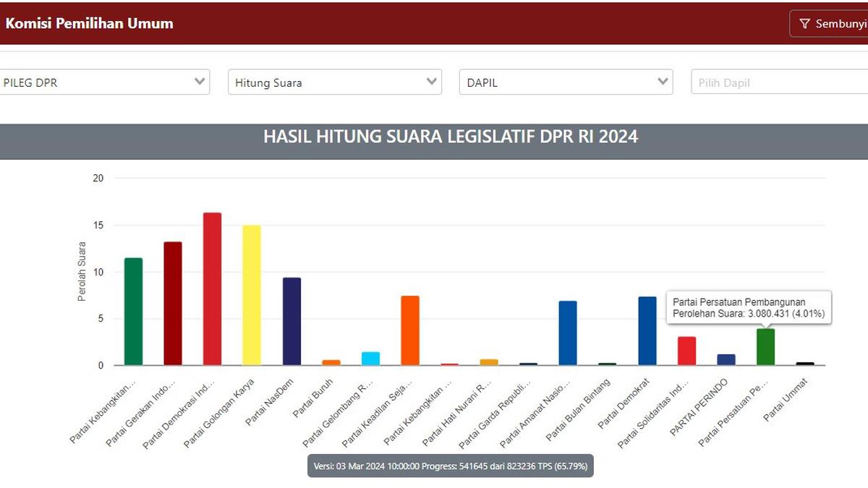Click the Komisi Pemilihan Umum header title
The image size is (868, 488).
[88, 23]
